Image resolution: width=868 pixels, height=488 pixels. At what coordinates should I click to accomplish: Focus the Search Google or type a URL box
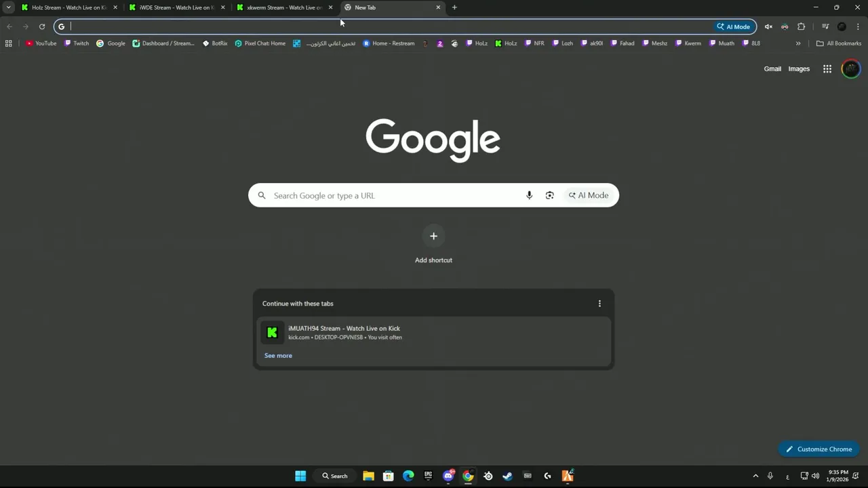[x=433, y=195]
